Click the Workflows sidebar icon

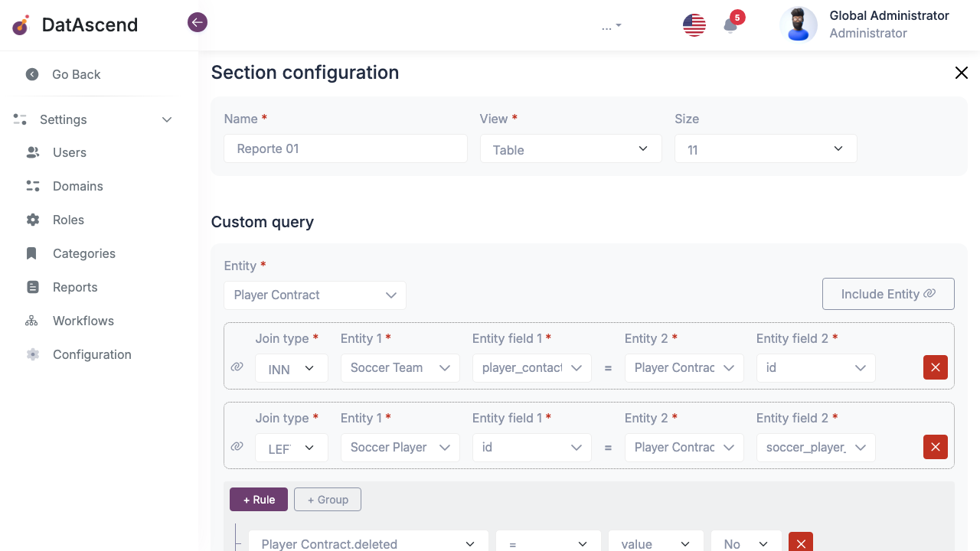[x=31, y=321]
